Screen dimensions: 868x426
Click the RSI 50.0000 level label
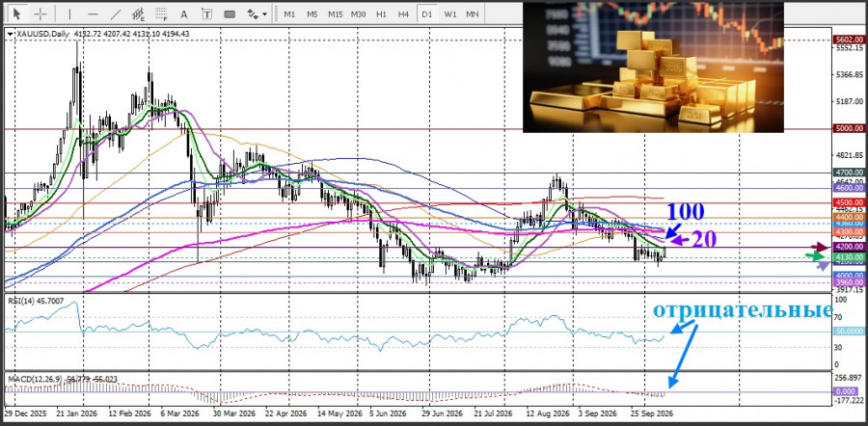coord(849,332)
